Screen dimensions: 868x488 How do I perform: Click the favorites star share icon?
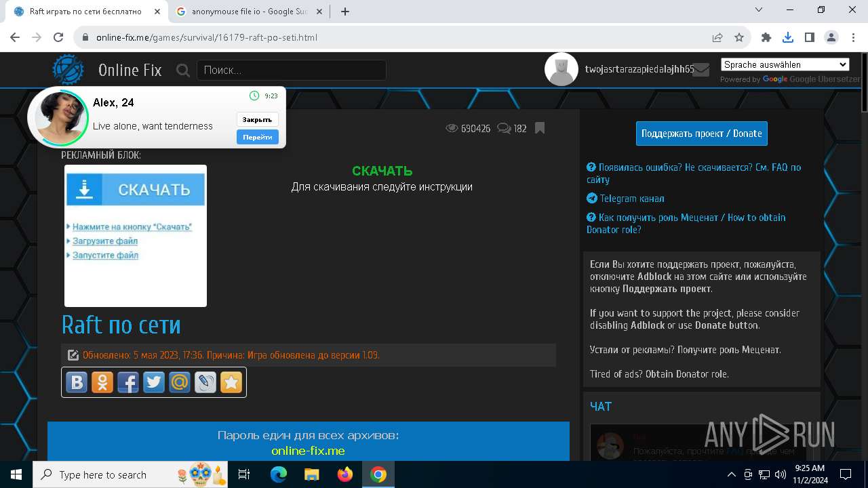tap(231, 382)
